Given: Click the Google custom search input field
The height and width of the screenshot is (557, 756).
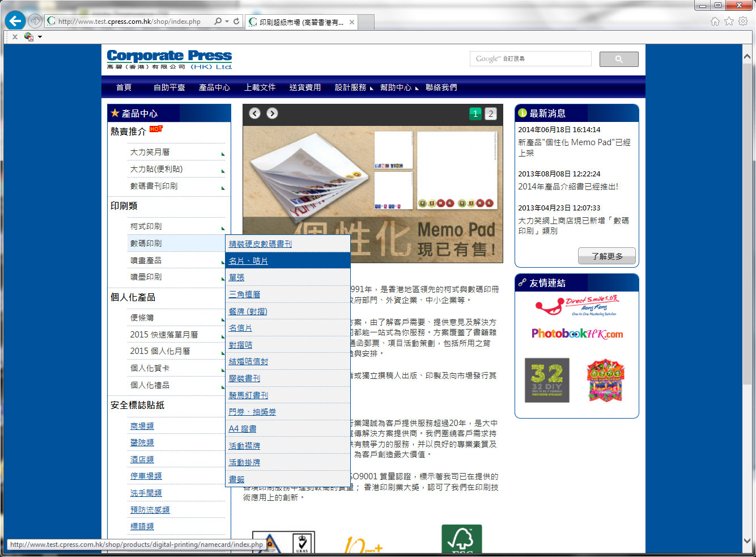Looking at the screenshot, I should point(530,59).
